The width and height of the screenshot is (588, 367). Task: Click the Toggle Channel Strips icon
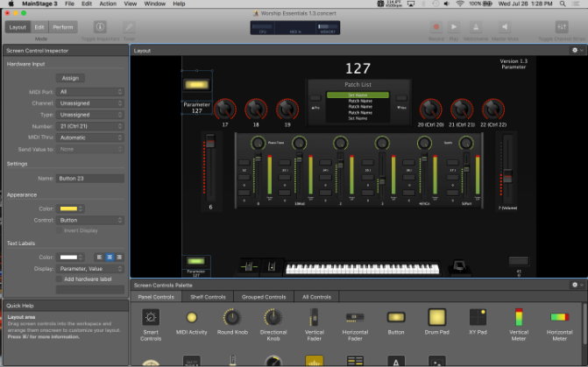562,27
